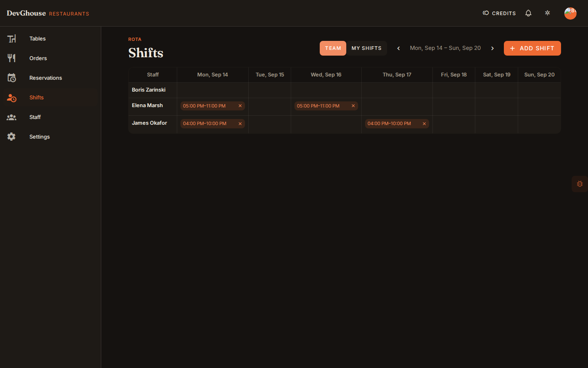
Task: Click the Sun, Sep 20 column header
Action: 539,75
